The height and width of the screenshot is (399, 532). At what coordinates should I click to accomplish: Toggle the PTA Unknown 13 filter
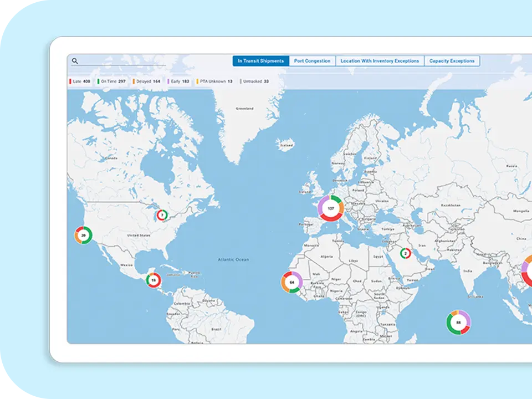click(x=214, y=81)
